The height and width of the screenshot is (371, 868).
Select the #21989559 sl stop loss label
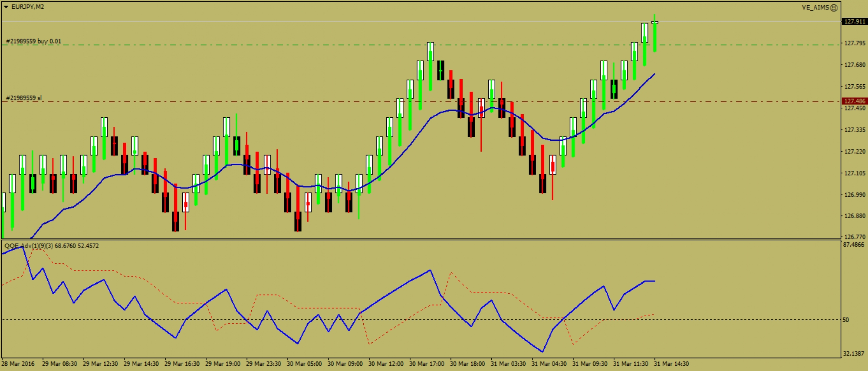coord(24,98)
